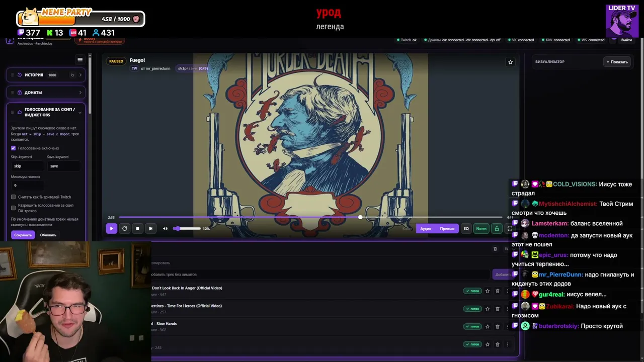The height and width of the screenshot is (362, 644).
Task: Stop the track with the square stop icon
Action: pos(137,228)
